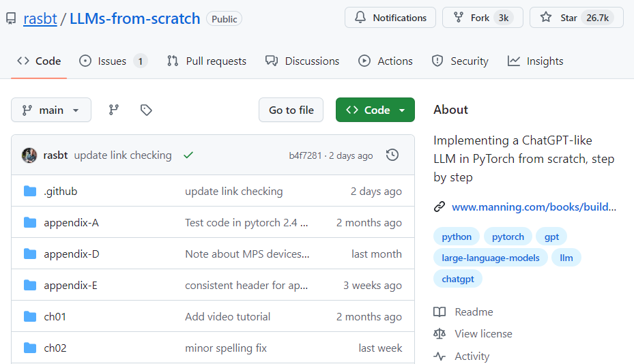Image resolution: width=634 pixels, height=364 pixels.
Task: Toggle Notifications for this repository
Action: (390, 18)
